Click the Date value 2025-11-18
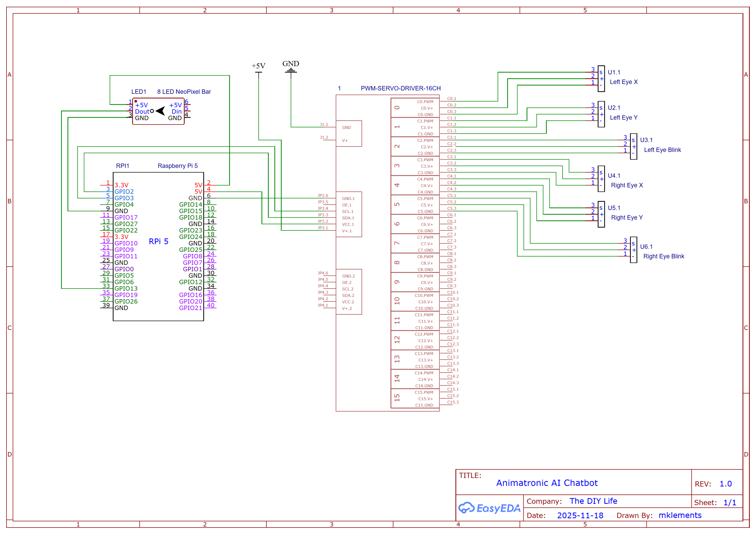 coord(580,515)
